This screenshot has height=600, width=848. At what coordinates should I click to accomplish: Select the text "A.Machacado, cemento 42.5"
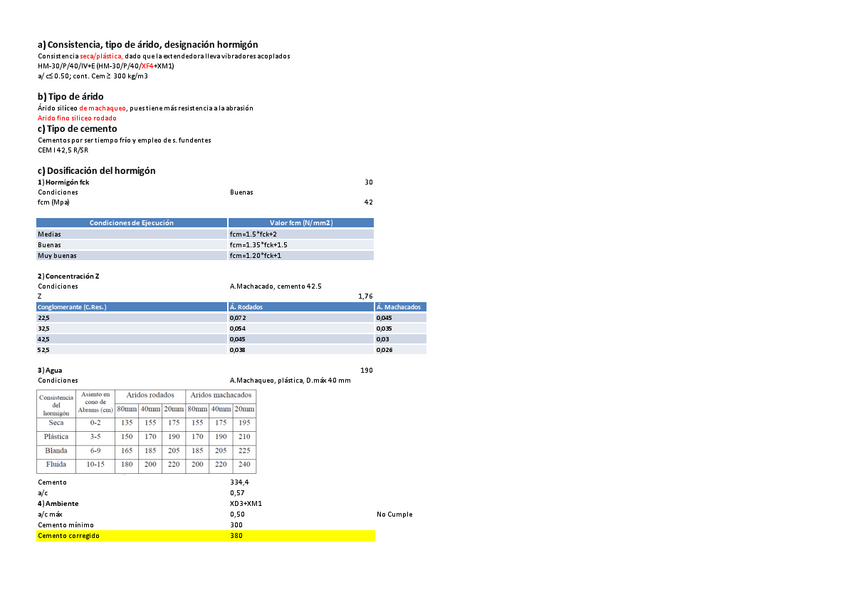(x=275, y=287)
